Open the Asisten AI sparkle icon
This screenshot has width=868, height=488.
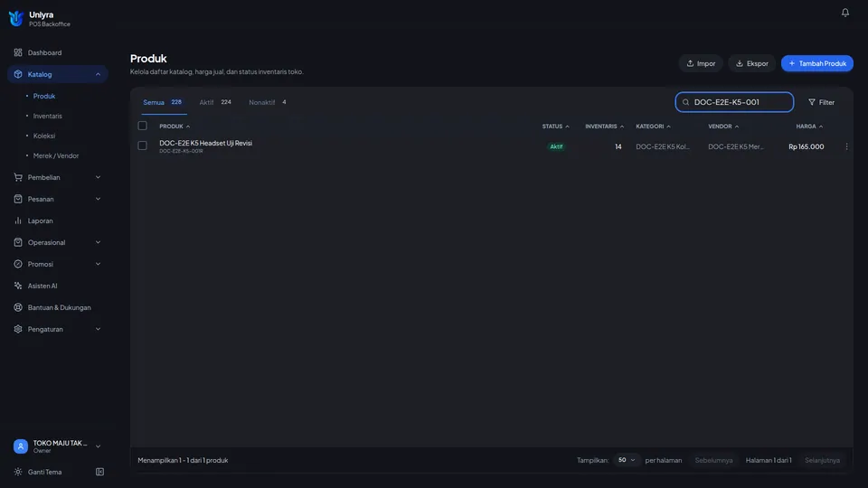click(18, 286)
